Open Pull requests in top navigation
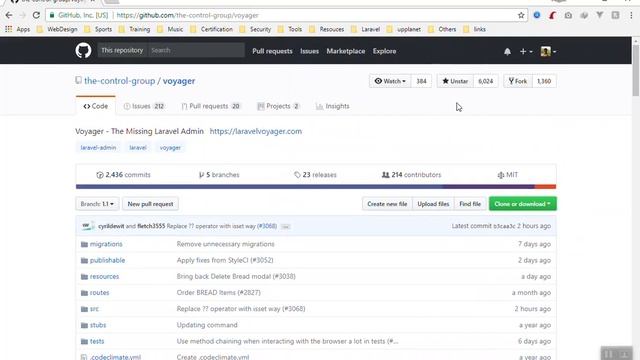 [272, 51]
